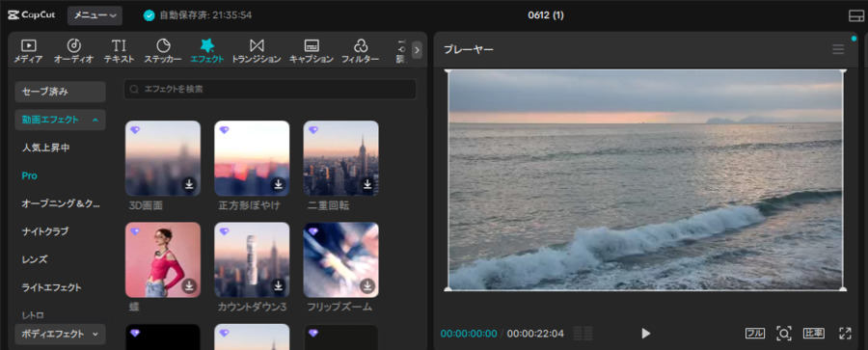Viewport: 868px width, 350px height.
Task: Open the セーブ済み category
Action: [x=61, y=92]
